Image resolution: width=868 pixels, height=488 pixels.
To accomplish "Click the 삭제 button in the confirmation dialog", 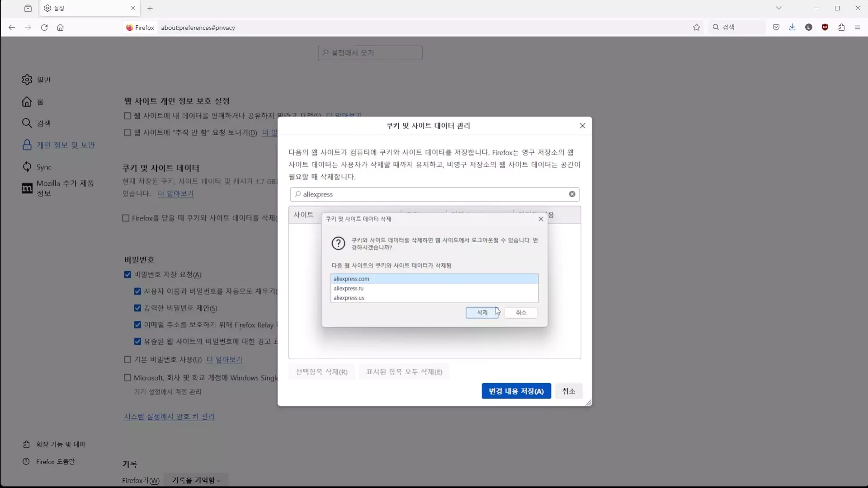I will pyautogui.click(x=482, y=313).
